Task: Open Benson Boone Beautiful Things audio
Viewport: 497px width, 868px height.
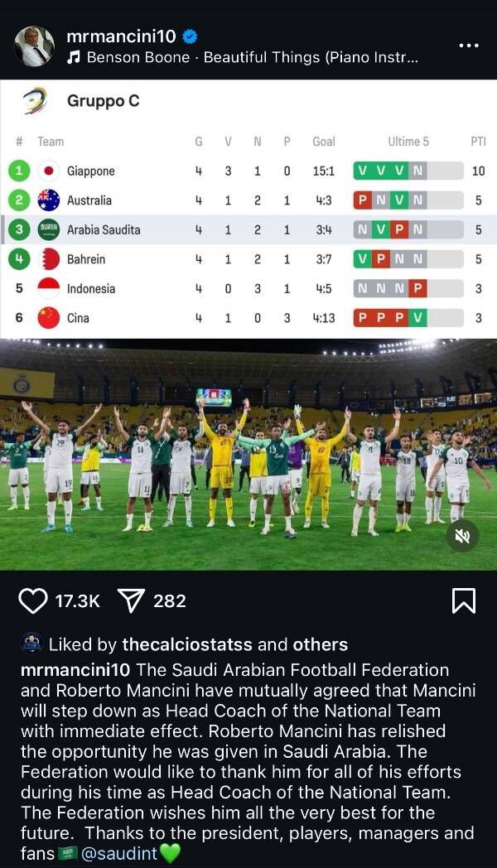Action: [x=253, y=58]
